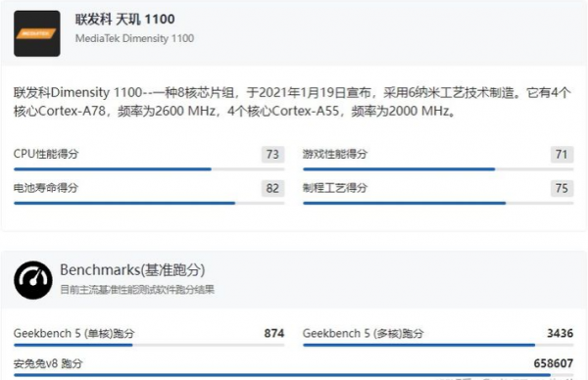Click the 电池寿命得分 label

(x=46, y=188)
